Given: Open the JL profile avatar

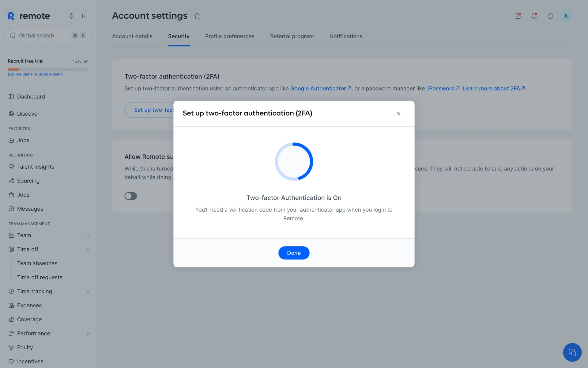Looking at the screenshot, I should tap(566, 16).
